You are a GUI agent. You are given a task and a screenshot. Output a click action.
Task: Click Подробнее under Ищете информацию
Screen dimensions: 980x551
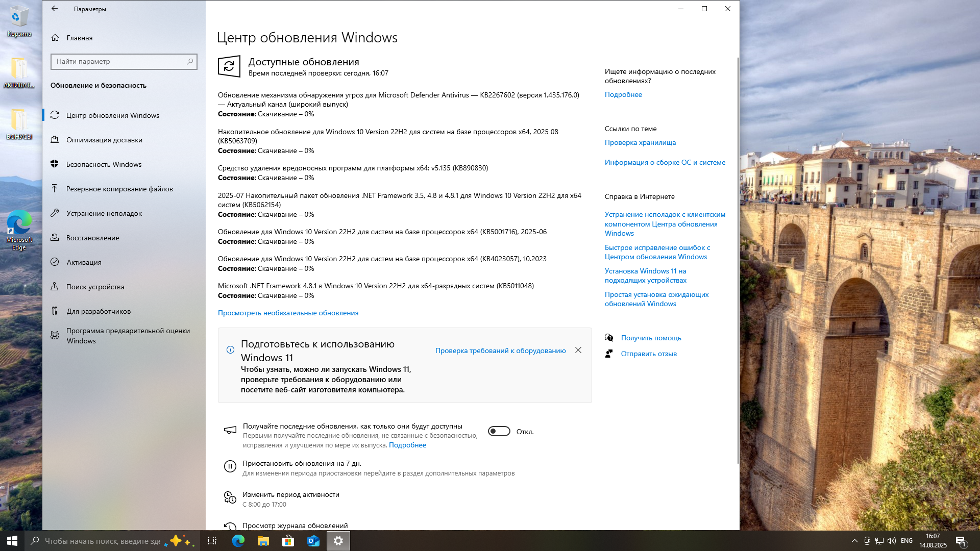pos(623,94)
